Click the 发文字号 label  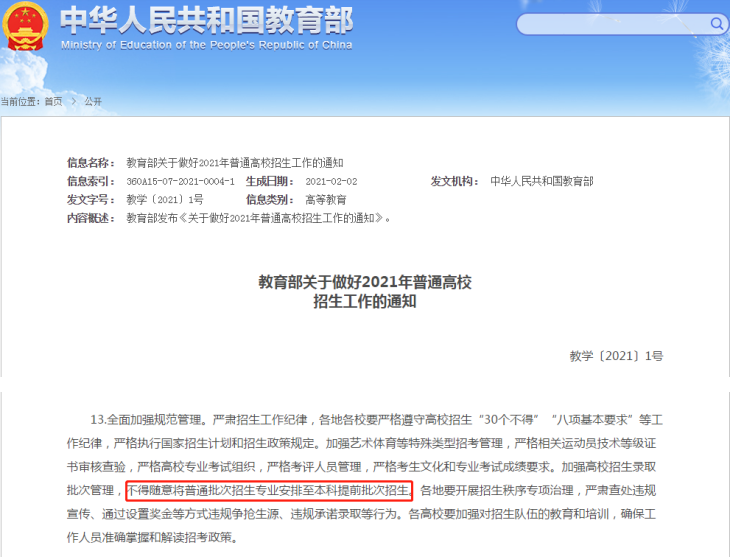click(x=91, y=200)
